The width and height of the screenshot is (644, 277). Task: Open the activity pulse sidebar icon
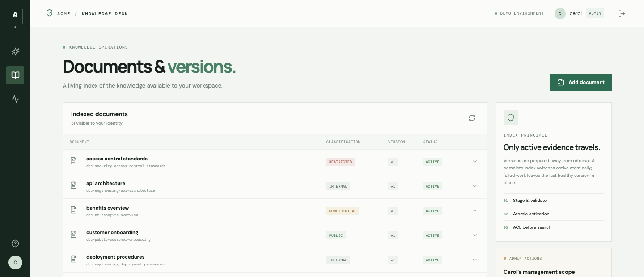coord(15,99)
